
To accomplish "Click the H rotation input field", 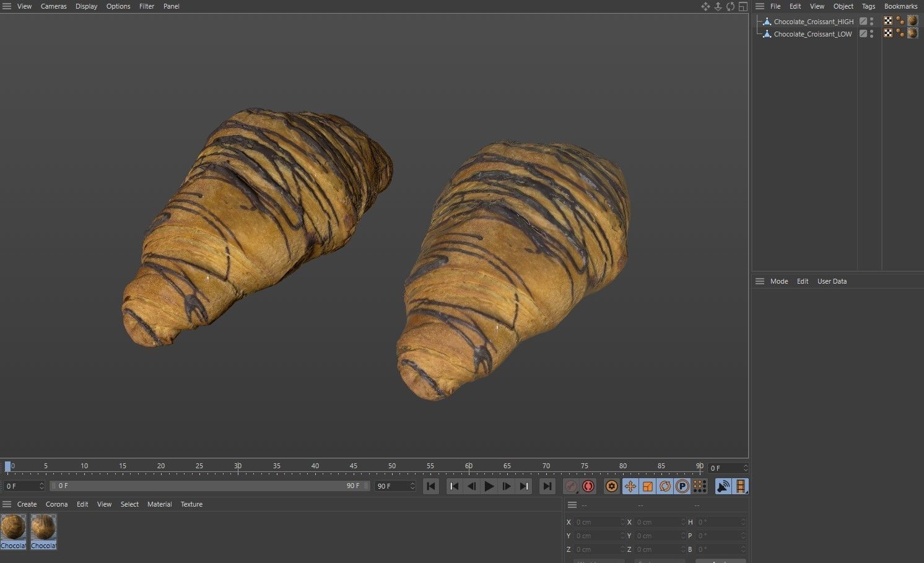I will tap(721, 522).
